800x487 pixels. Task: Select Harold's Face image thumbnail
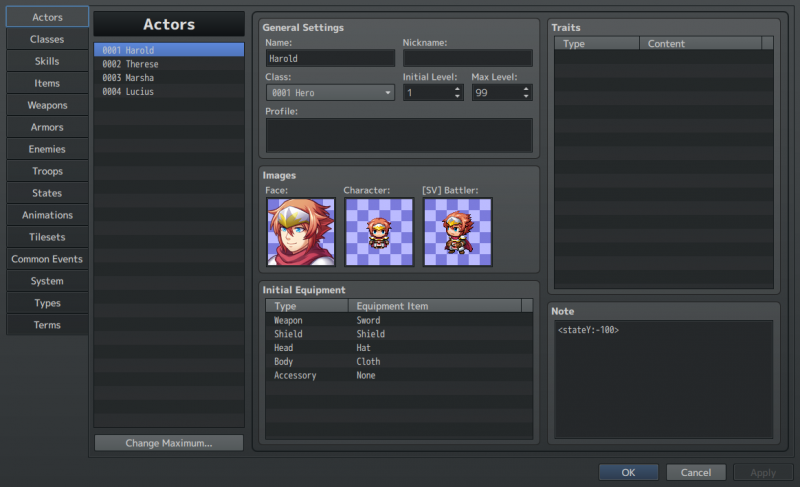click(301, 232)
